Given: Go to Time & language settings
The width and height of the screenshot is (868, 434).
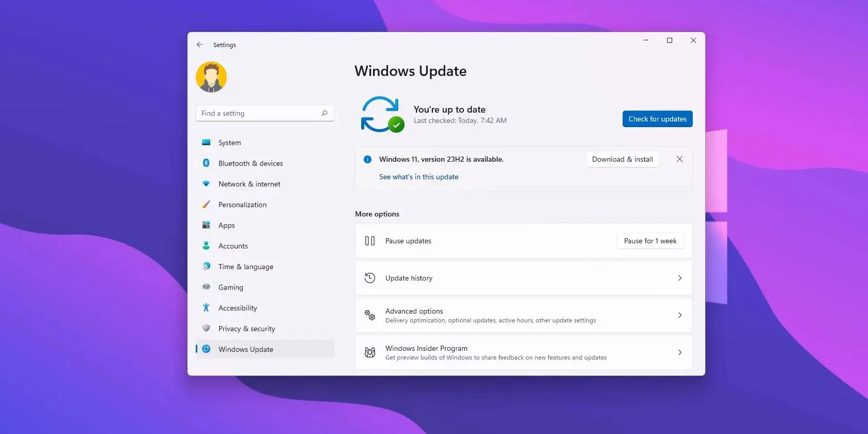Looking at the screenshot, I should 245,267.
